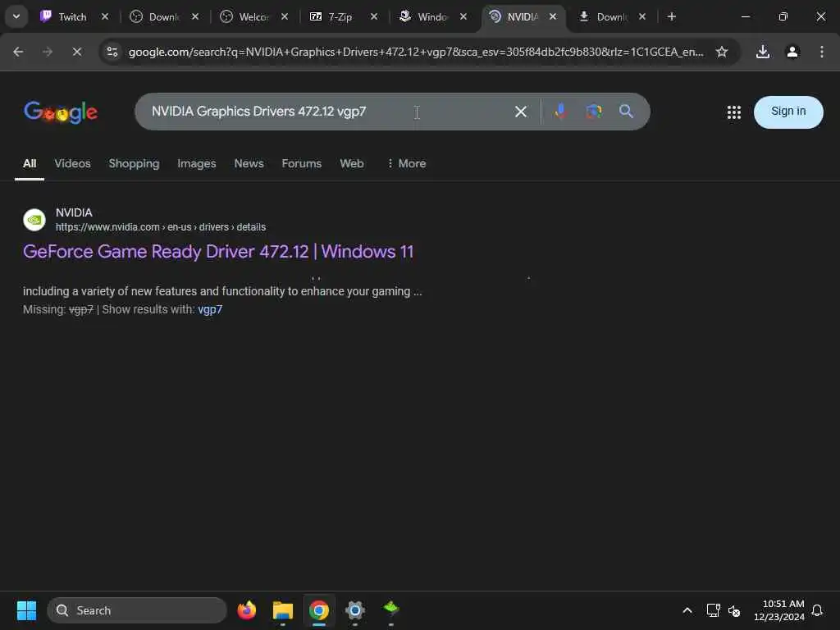Stop loading the page
The width and height of the screenshot is (840, 630).
[76, 52]
